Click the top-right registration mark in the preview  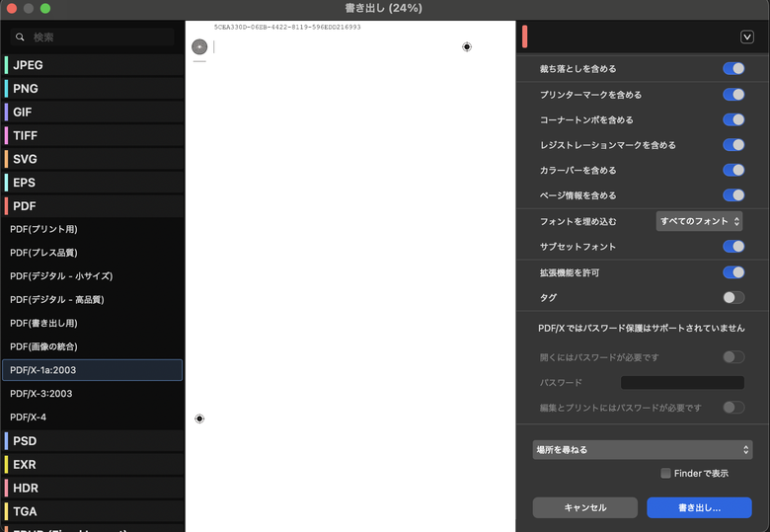467,46
